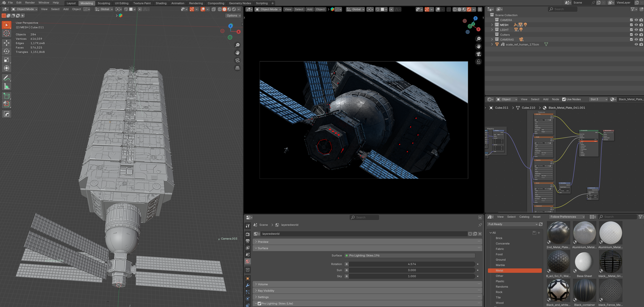
Task: Adjust the Sun value slider
Action: pyautogui.click(x=411, y=270)
